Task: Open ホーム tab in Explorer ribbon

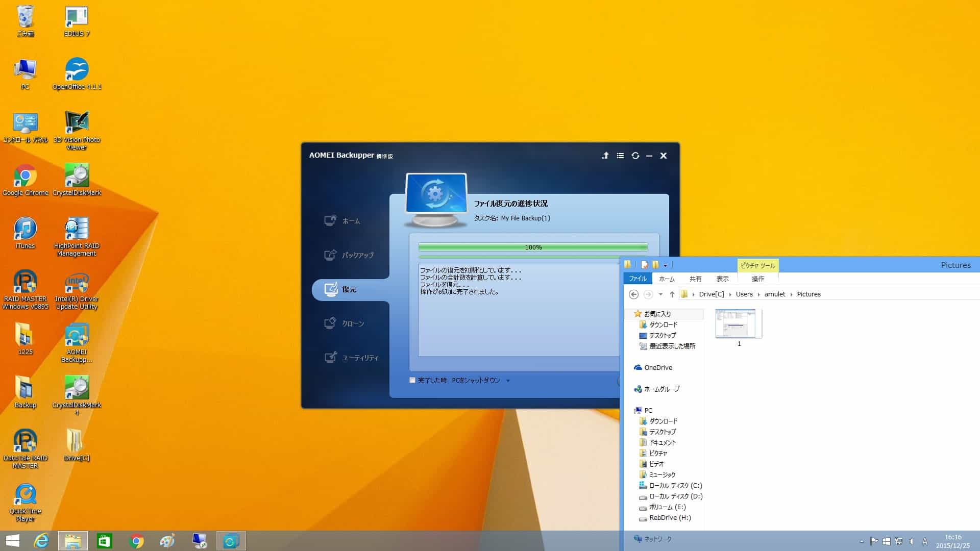Action: click(x=667, y=279)
